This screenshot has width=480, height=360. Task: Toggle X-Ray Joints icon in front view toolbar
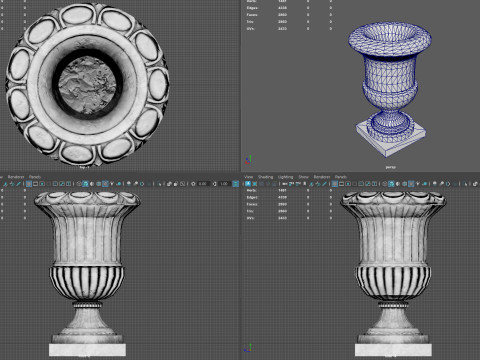click(182, 184)
